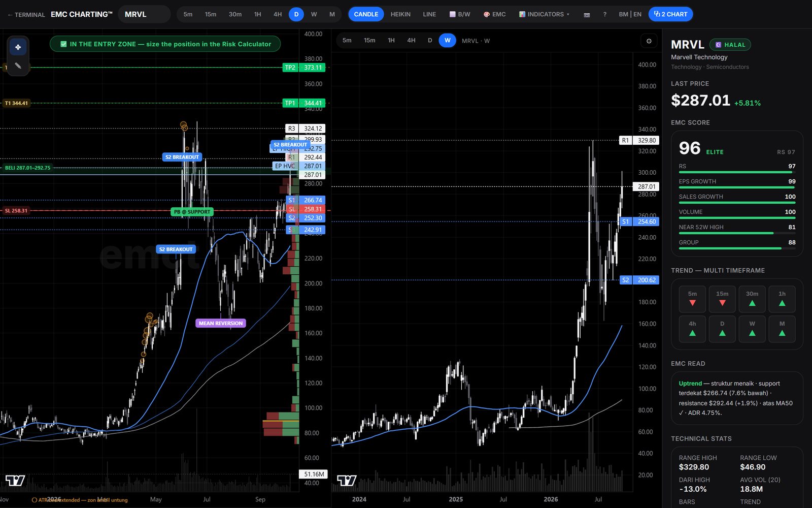The width and height of the screenshot is (812, 508).
Task: Click the W trend tile
Action: pos(752,329)
